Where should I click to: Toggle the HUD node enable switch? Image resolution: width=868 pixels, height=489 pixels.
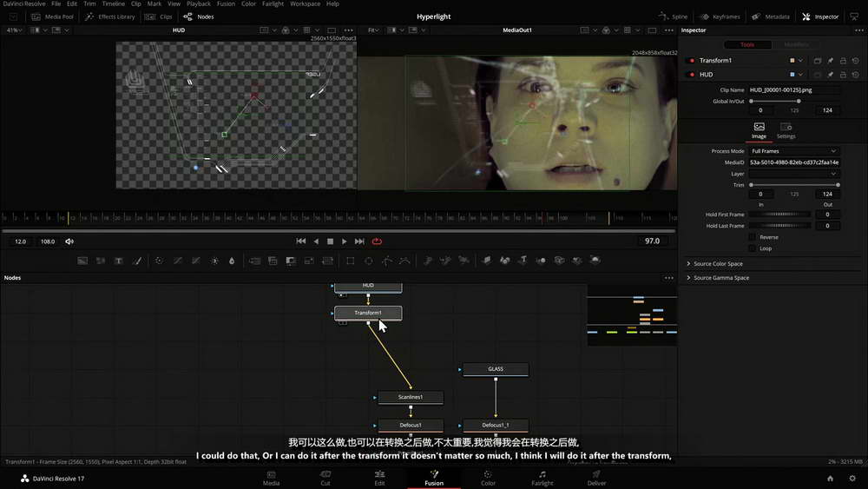[692, 74]
